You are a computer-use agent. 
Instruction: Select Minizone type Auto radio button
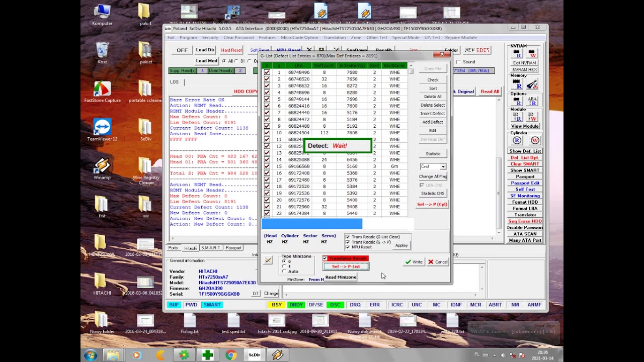284,271
